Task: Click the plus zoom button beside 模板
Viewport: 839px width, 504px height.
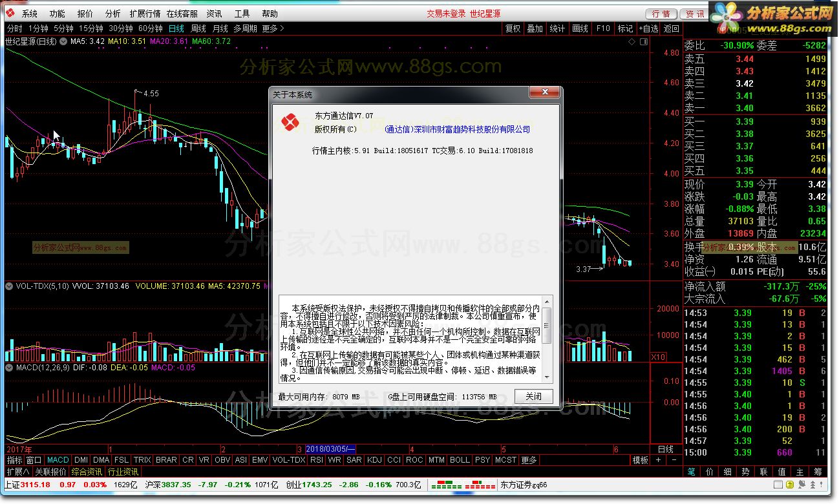Action: pos(658,460)
